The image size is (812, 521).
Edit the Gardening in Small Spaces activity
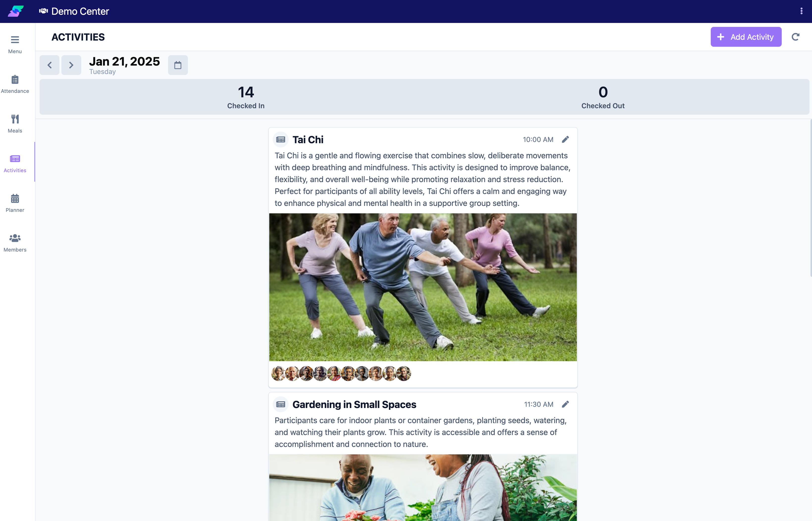click(565, 404)
